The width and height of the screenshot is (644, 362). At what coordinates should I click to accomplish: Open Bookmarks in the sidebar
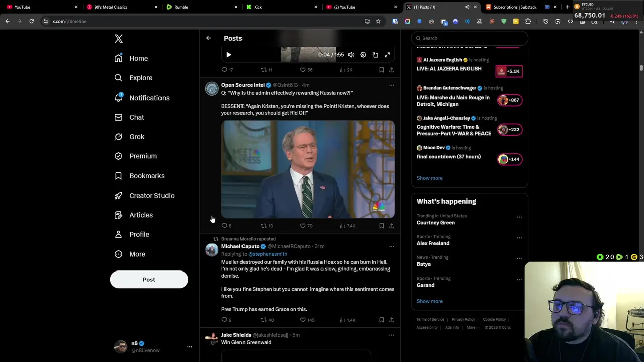pyautogui.click(x=139, y=176)
